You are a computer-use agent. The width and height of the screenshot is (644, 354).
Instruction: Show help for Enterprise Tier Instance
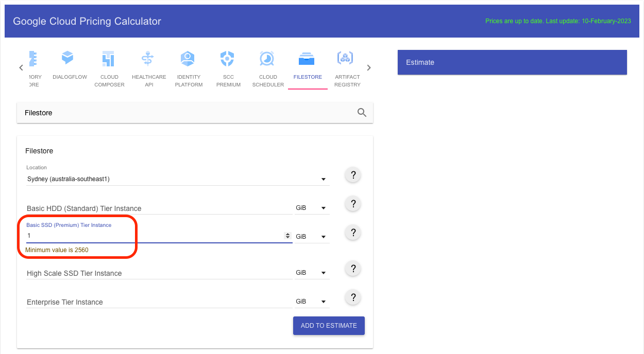353,297
